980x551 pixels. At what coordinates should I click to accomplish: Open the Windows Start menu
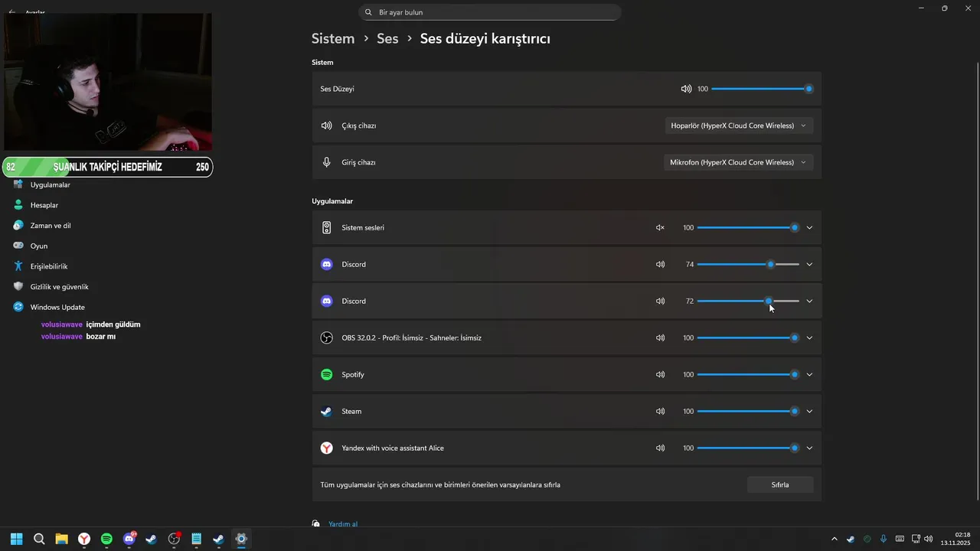pyautogui.click(x=17, y=539)
